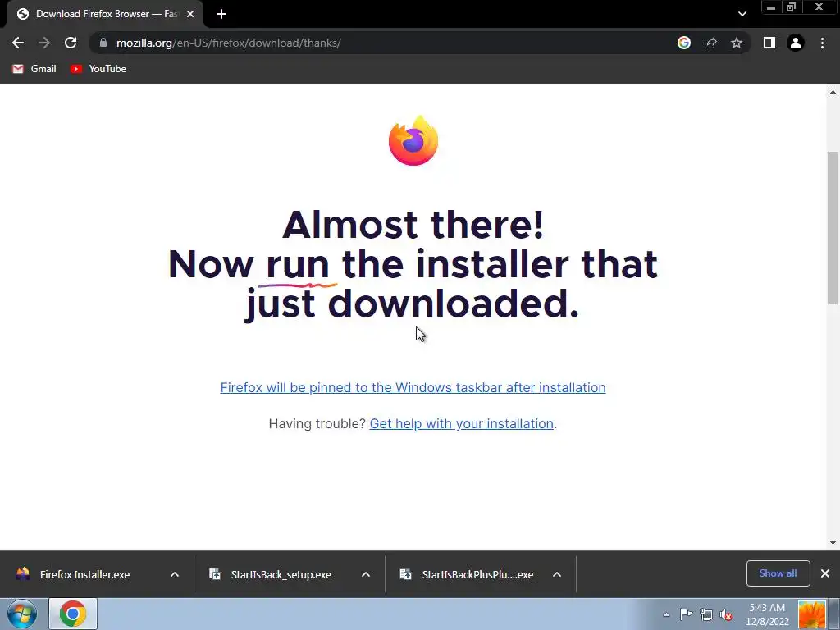Click the Google icon in the address bar
The image size is (840, 630).
(x=683, y=43)
